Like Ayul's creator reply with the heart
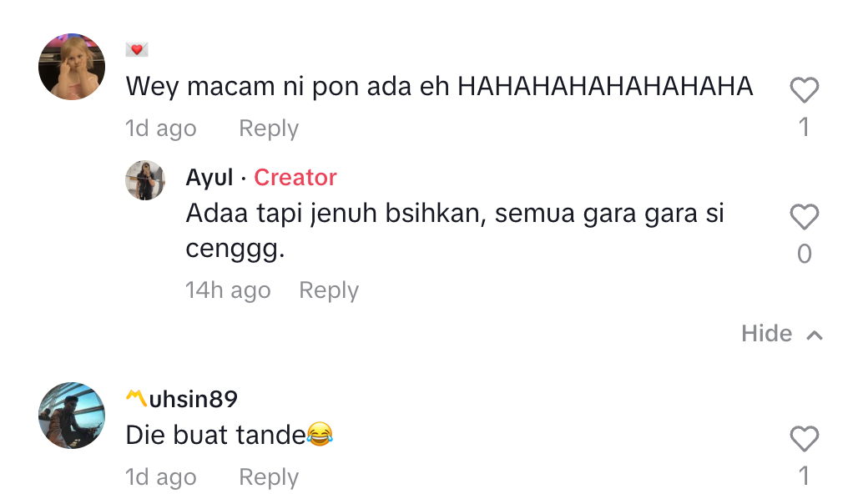Image resolution: width=868 pixels, height=494 pixels. click(804, 217)
